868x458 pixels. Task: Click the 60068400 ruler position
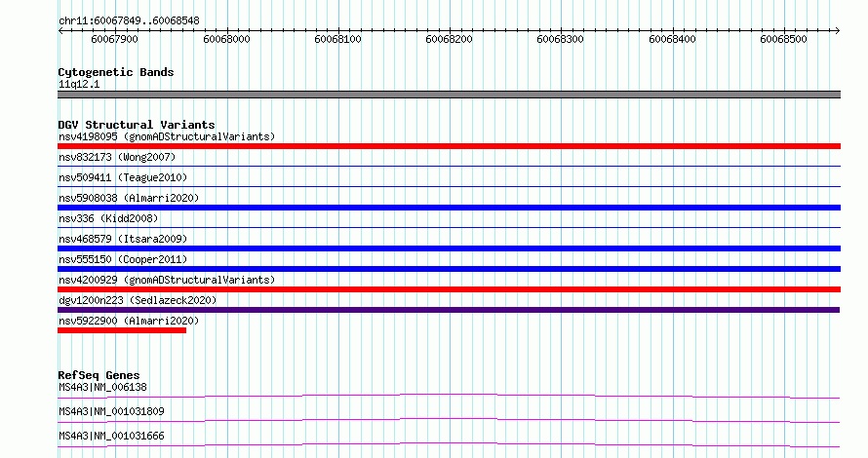click(x=672, y=39)
